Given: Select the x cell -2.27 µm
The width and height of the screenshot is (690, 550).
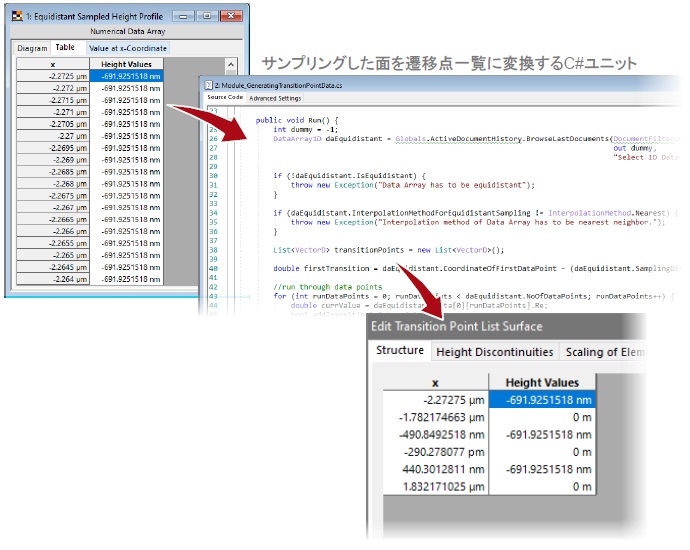Looking at the screenshot, I should [53, 136].
